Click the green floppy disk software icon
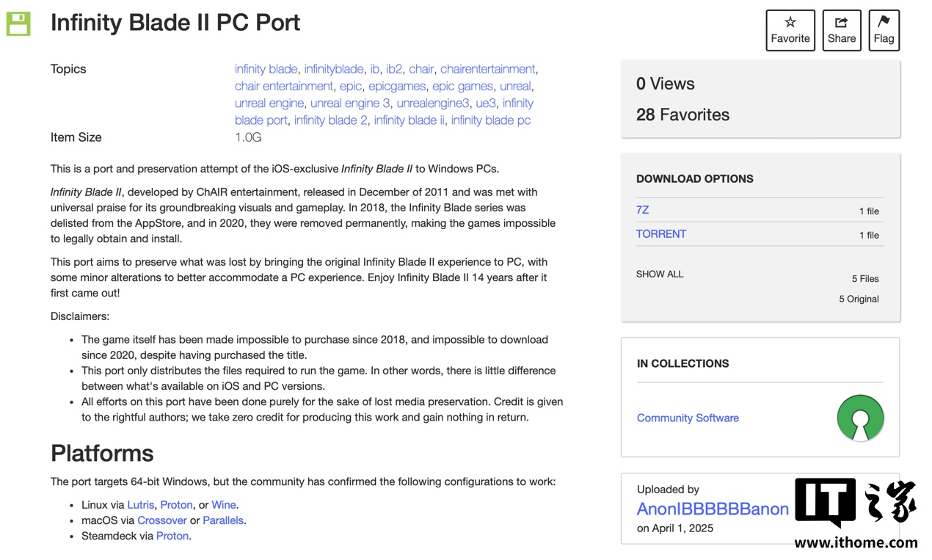 click(18, 23)
